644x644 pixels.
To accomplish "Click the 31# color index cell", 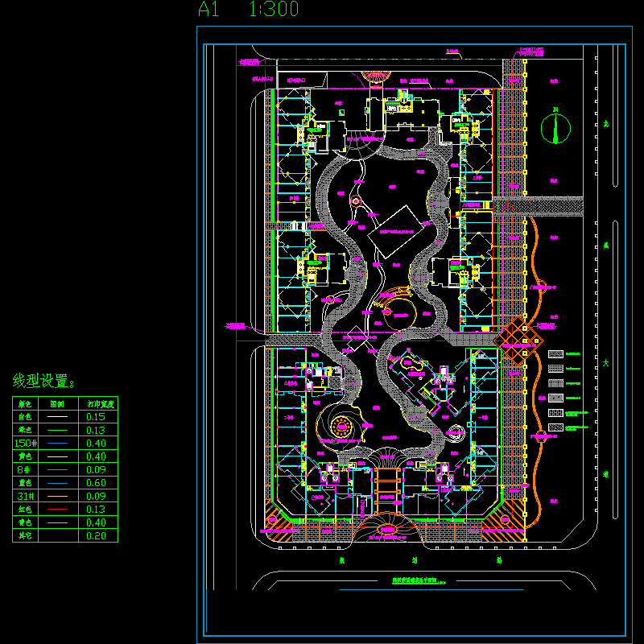I will coord(26,496).
